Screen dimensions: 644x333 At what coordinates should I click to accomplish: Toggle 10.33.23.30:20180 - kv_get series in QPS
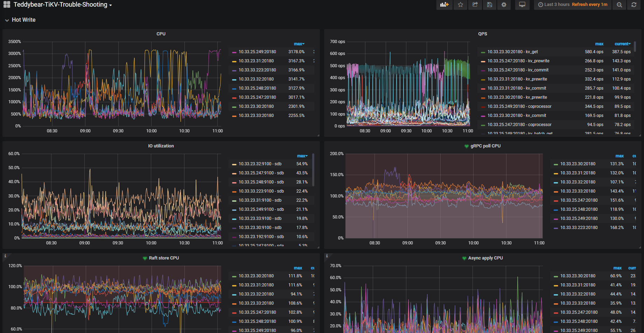click(x=512, y=52)
